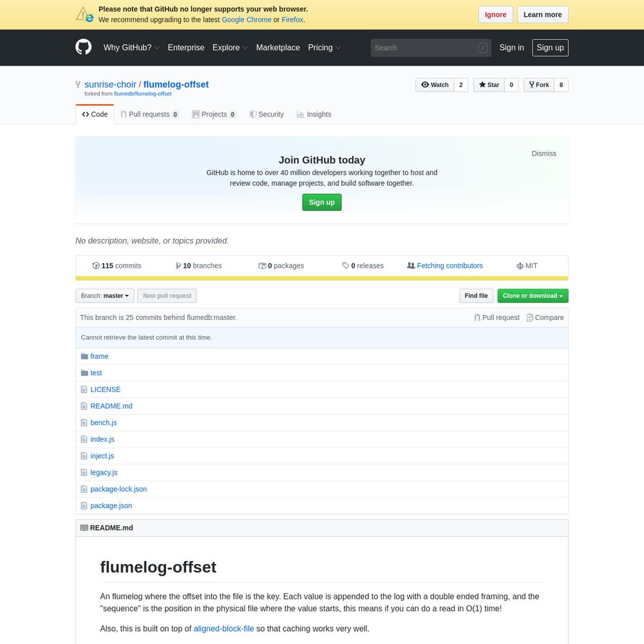Click the green Sign up button
The image size is (644, 644).
[x=321, y=202]
